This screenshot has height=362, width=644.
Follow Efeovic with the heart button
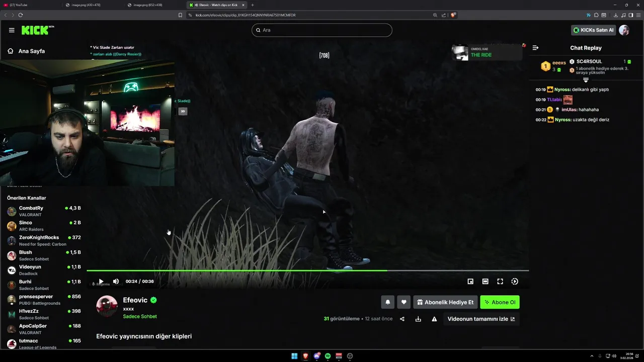[x=404, y=302]
